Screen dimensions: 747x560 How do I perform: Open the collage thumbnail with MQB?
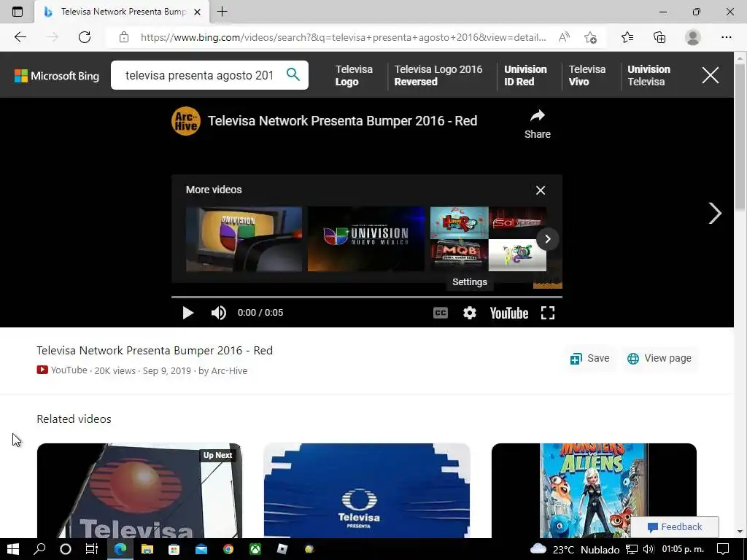[488, 239]
